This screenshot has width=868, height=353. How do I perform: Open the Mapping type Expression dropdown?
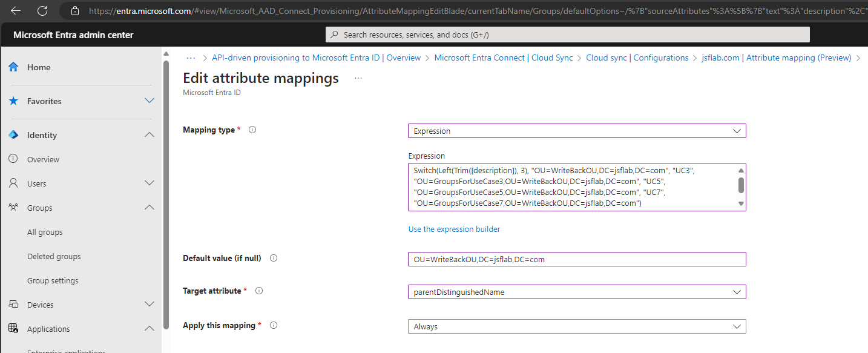[x=577, y=131]
